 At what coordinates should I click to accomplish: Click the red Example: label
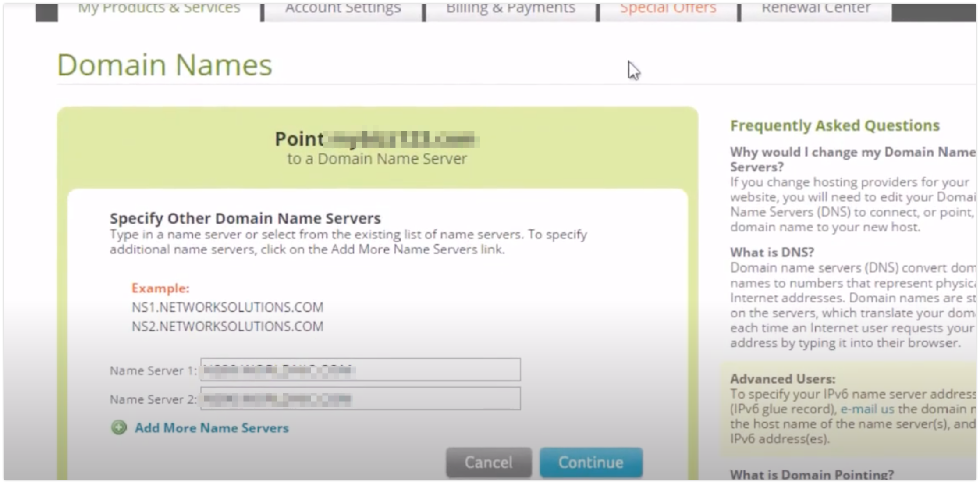point(160,288)
